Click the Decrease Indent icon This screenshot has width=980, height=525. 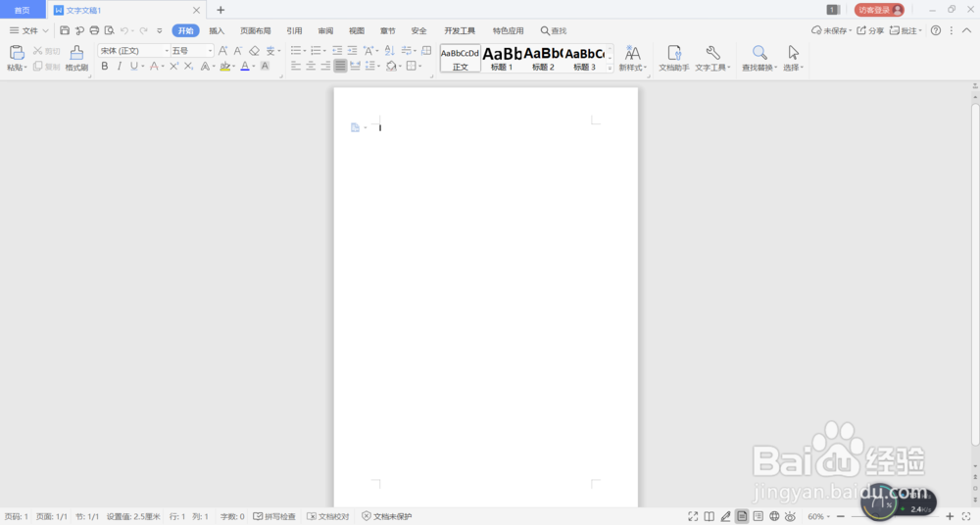pos(337,51)
